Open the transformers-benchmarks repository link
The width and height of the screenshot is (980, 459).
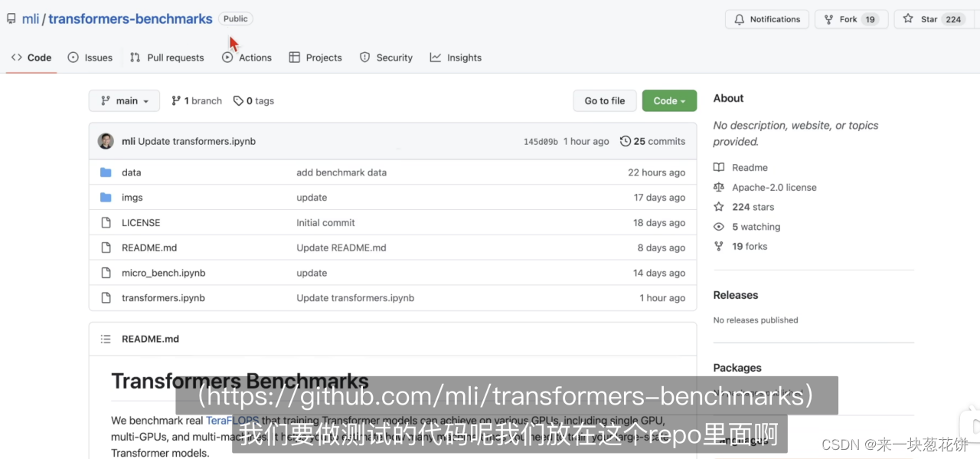point(130,19)
